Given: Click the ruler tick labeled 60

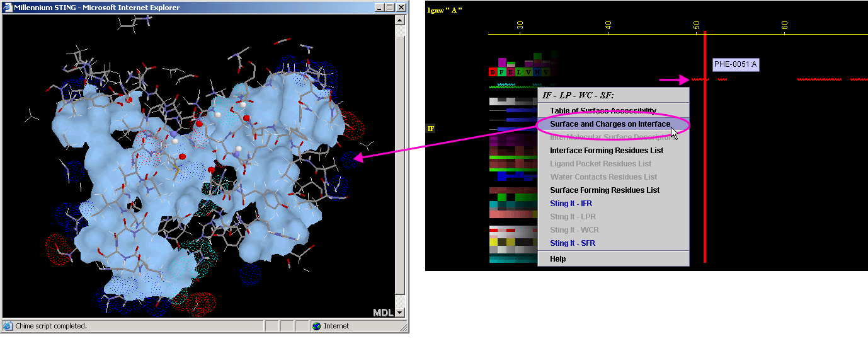Looking at the screenshot, I should click(x=785, y=25).
